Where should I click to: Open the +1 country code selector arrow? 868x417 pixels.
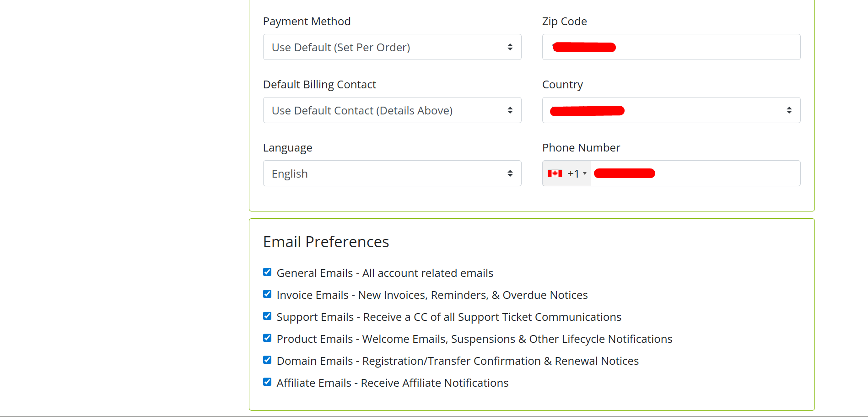point(585,173)
